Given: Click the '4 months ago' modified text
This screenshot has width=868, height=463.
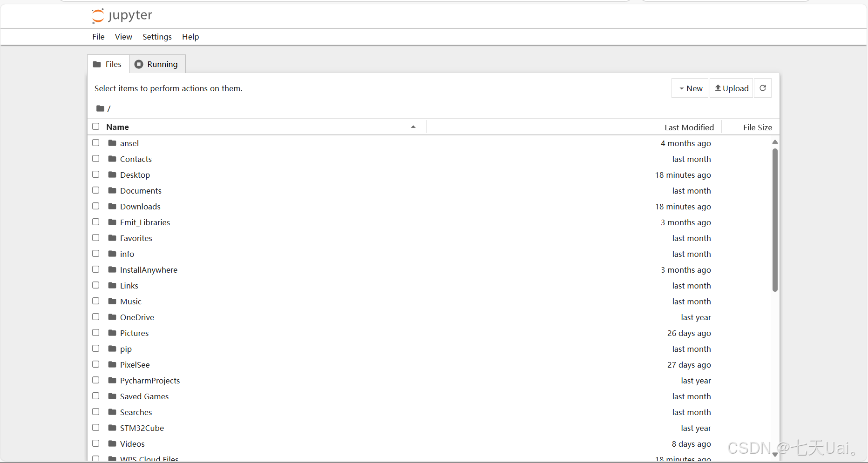Looking at the screenshot, I should pos(685,143).
